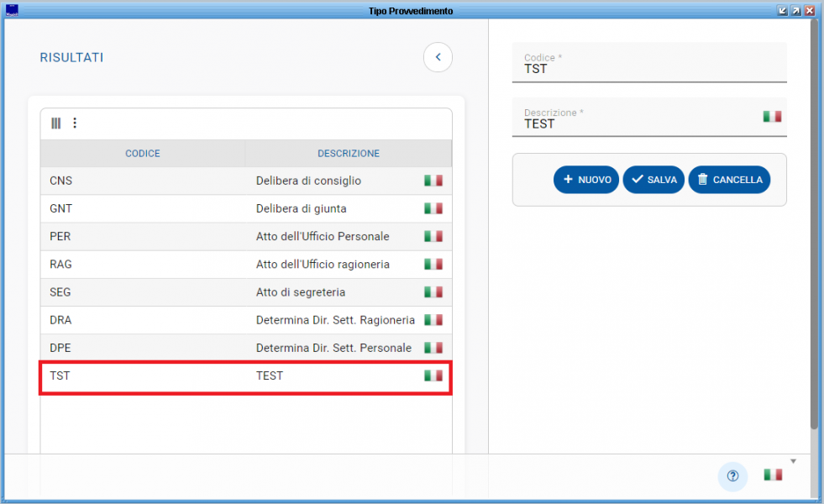Sort table by the CODICE column header
Image resolution: width=824 pixels, height=504 pixels.
(143, 154)
